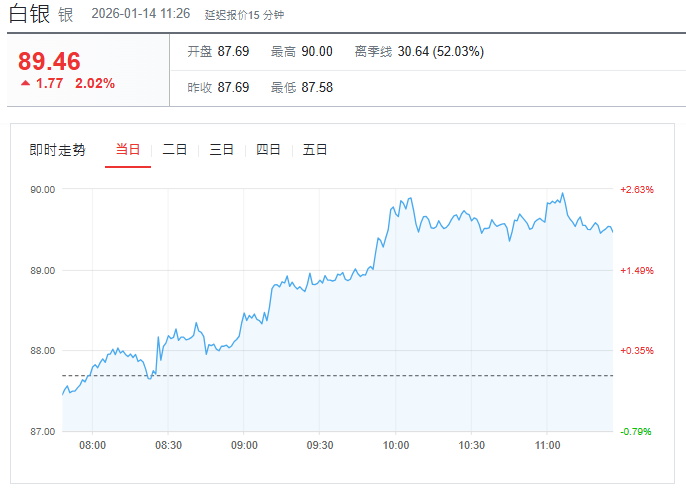Switch to the 二日 chart tab
The height and width of the screenshot is (488, 686).
click(175, 150)
